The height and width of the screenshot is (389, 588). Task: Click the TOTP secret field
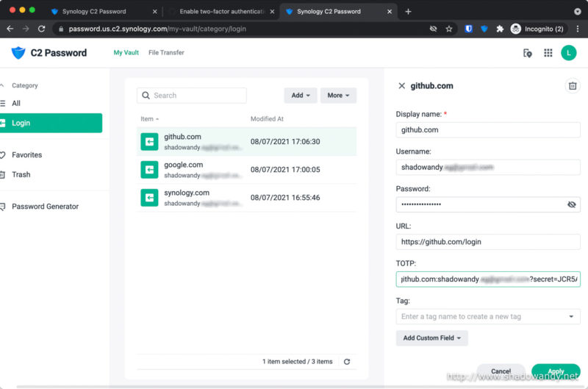point(488,279)
